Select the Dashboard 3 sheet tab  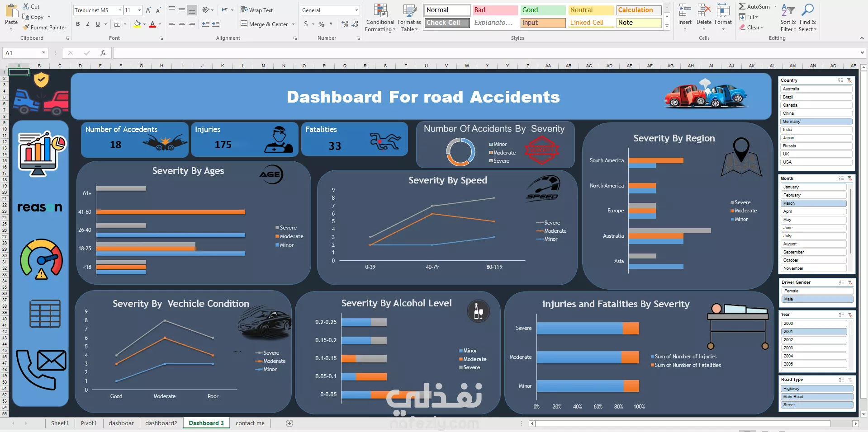click(206, 423)
